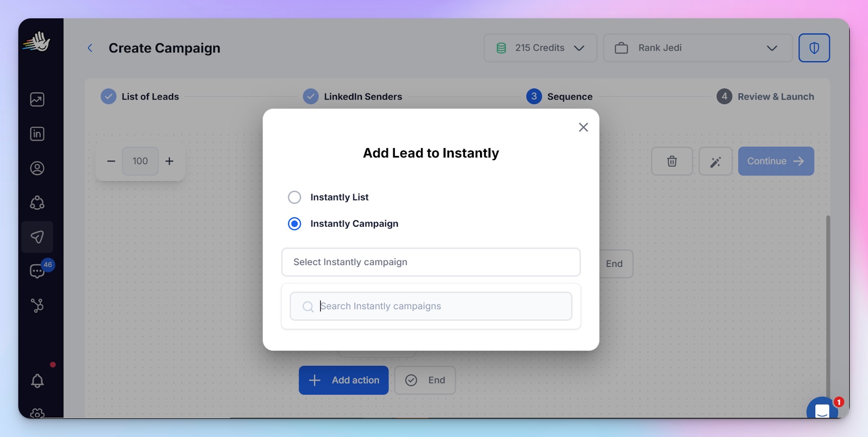The image size is (868, 437).
Task: Open the analytics chart sidebar icon
Action: 37,99
